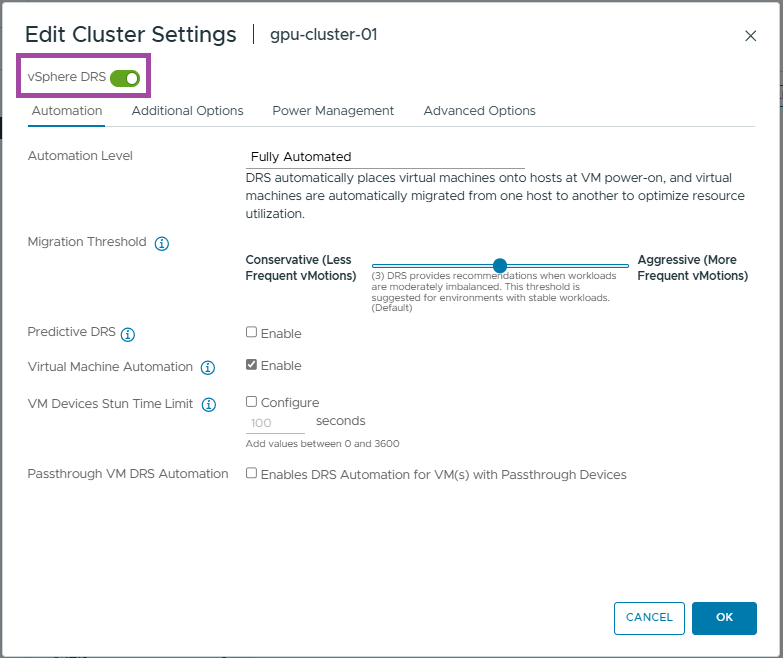Open the Automation Level dropdown
Screen dimensions: 783x658
click(x=385, y=157)
